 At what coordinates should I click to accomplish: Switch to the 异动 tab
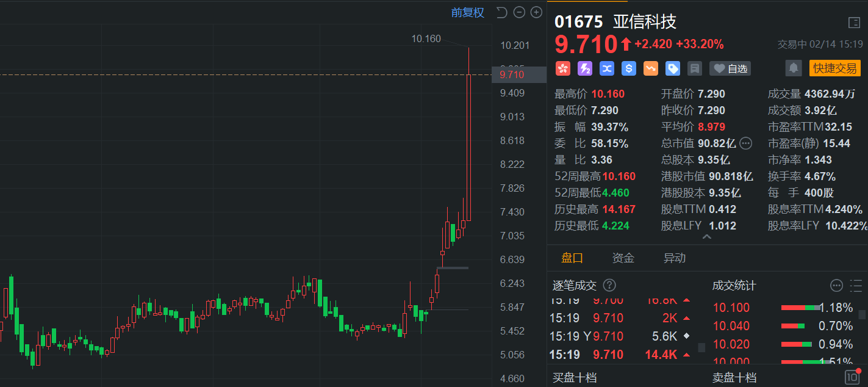point(675,258)
